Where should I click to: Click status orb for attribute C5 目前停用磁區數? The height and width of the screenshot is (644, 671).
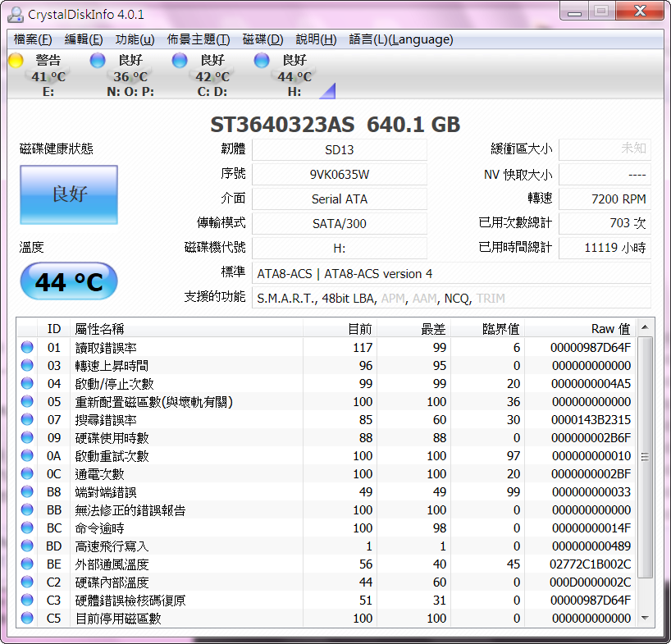point(27,618)
